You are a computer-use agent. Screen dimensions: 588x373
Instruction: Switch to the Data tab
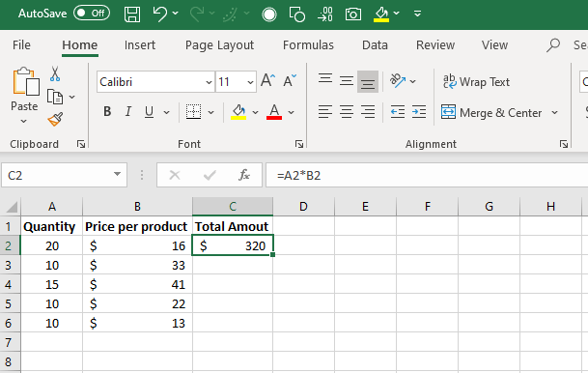point(375,45)
